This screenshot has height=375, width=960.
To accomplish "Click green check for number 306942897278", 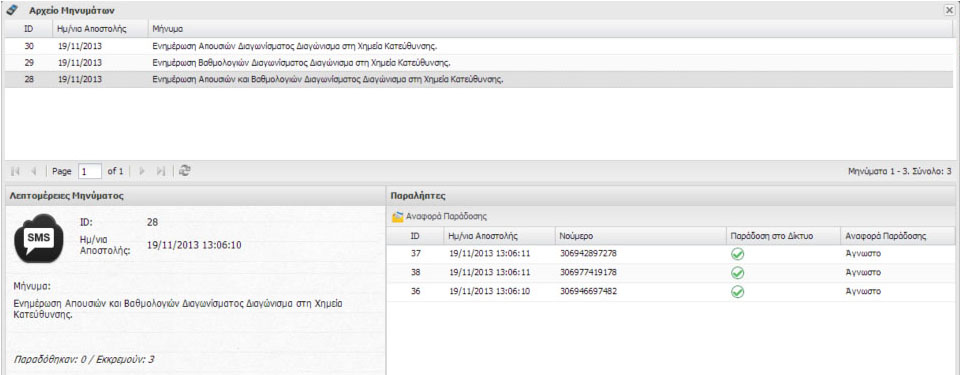I will 738,254.
